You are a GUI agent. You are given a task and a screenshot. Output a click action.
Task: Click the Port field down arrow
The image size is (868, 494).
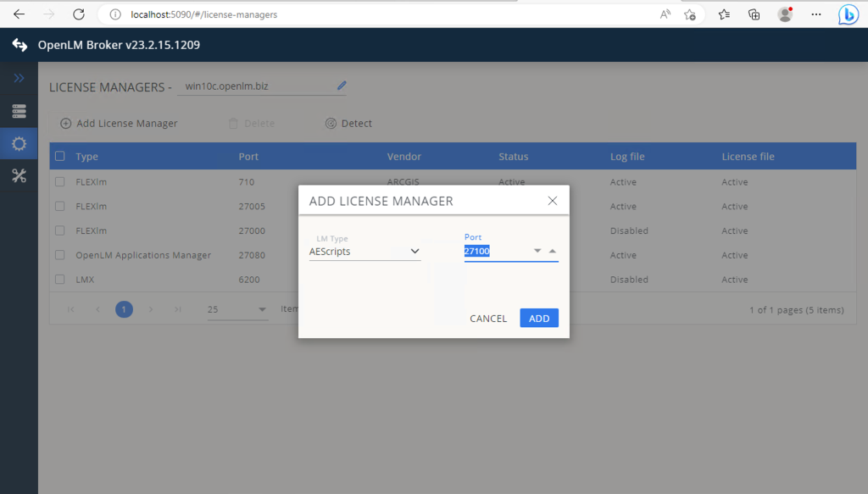point(537,251)
